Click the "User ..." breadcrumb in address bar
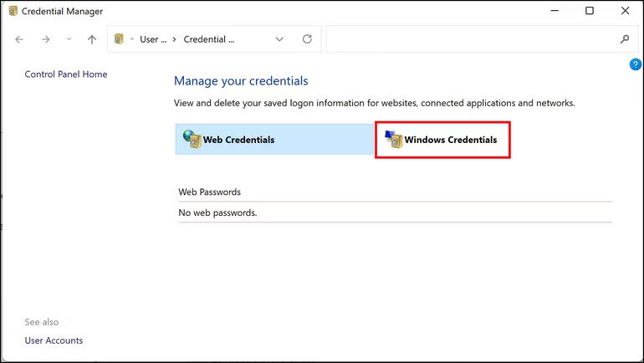Viewport: 644px width, 363px height. [x=152, y=39]
